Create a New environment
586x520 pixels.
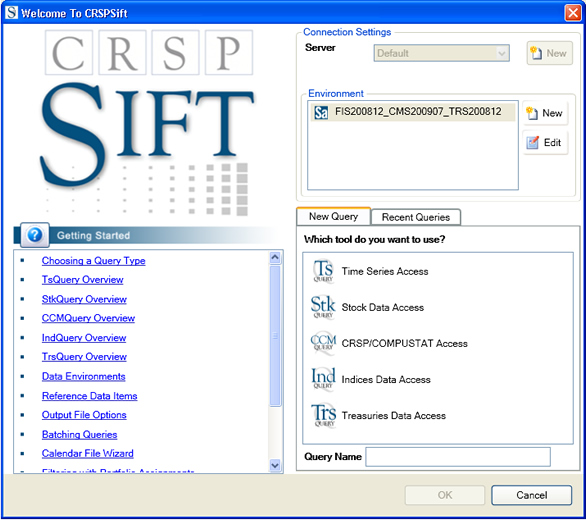pos(545,113)
